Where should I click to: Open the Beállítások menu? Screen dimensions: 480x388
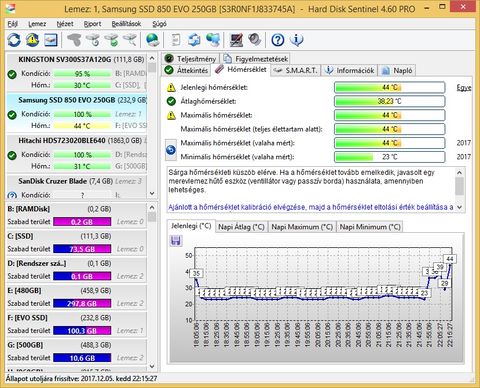coord(126,24)
